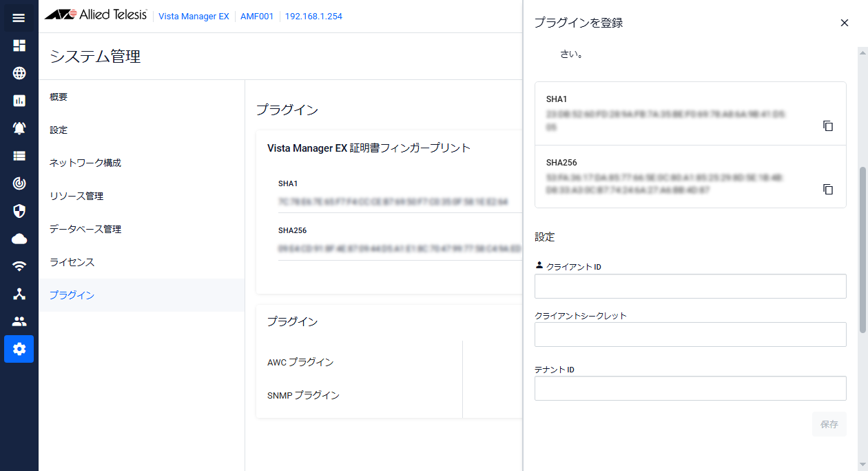Open the alarm bell events icon
Screen dimensions: 868x471
point(19,128)
